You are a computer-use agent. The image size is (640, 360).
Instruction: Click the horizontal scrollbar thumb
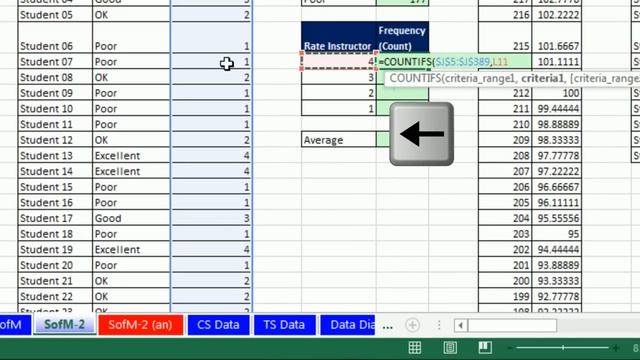point(512,325)
